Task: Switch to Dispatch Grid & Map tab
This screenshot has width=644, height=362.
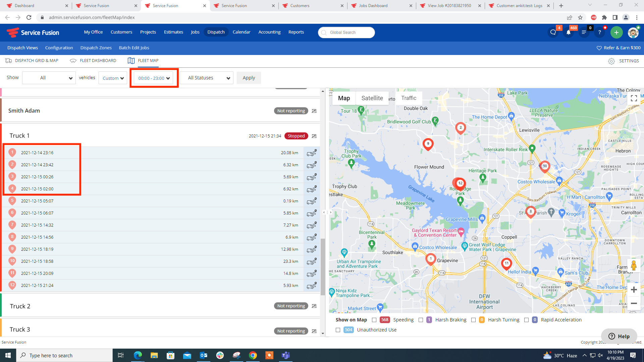Action: (x=32, y=61)
